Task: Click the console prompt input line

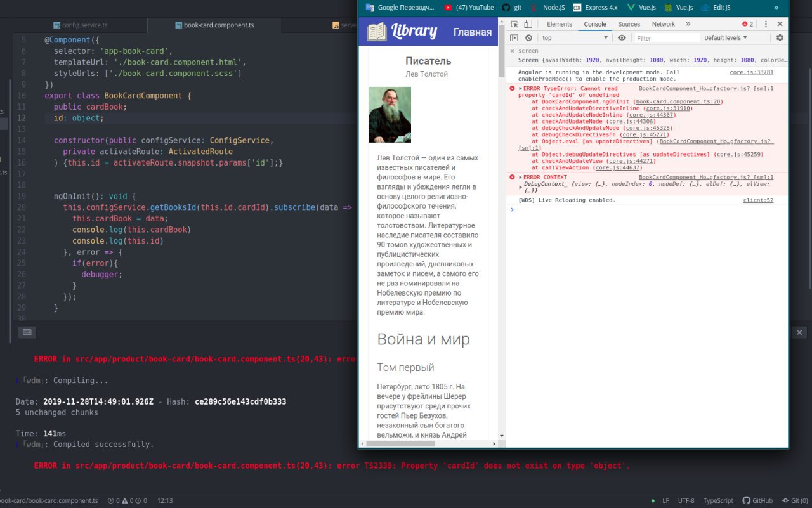Action: pyautogui.click(x=647, y=210)
